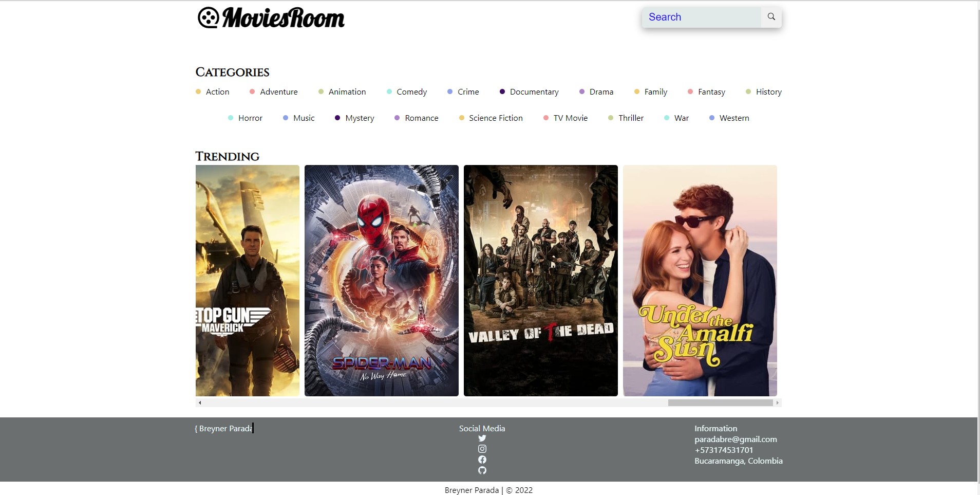The height and width of the screenshot is (495, 980).
Task: Click the MoviesRoom film reel logo
Action: point(209,18)
